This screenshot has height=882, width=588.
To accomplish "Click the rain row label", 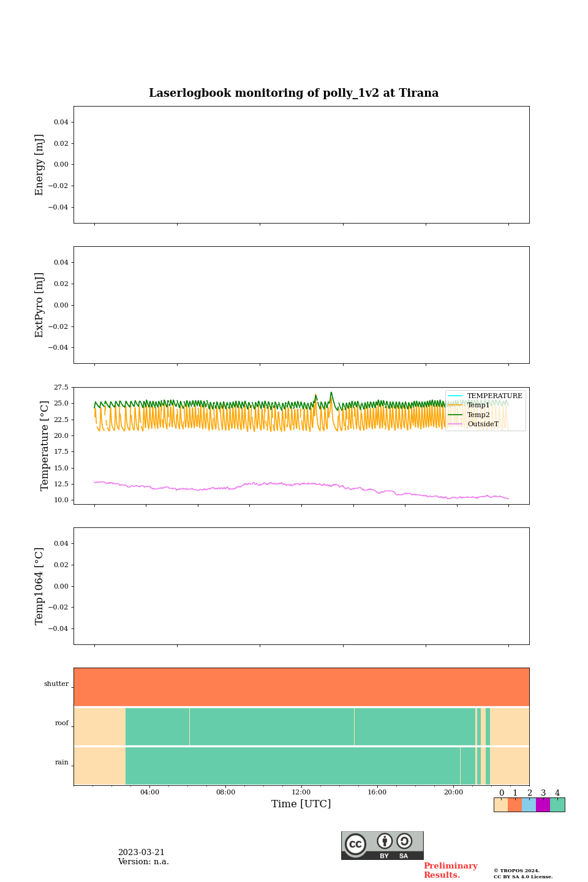I will 62,762.
